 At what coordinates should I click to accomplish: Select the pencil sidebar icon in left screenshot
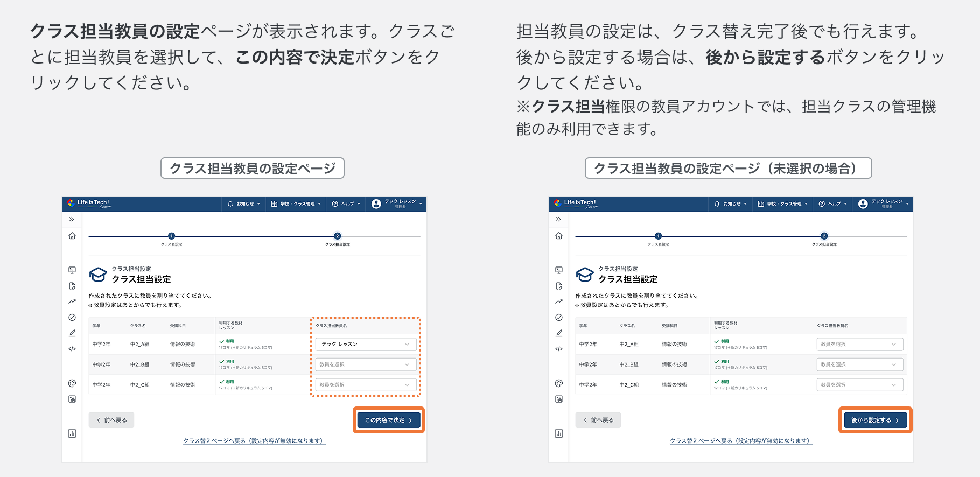pos(72,333)
